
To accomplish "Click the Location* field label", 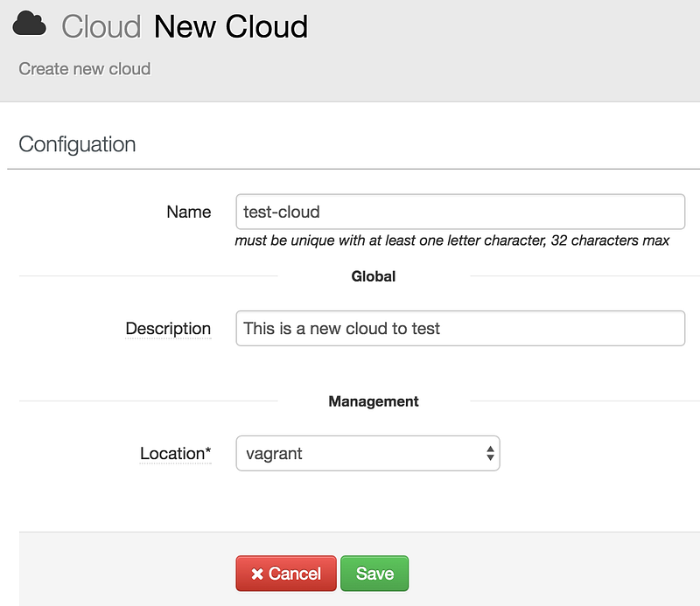I will [x=175, y=453].
